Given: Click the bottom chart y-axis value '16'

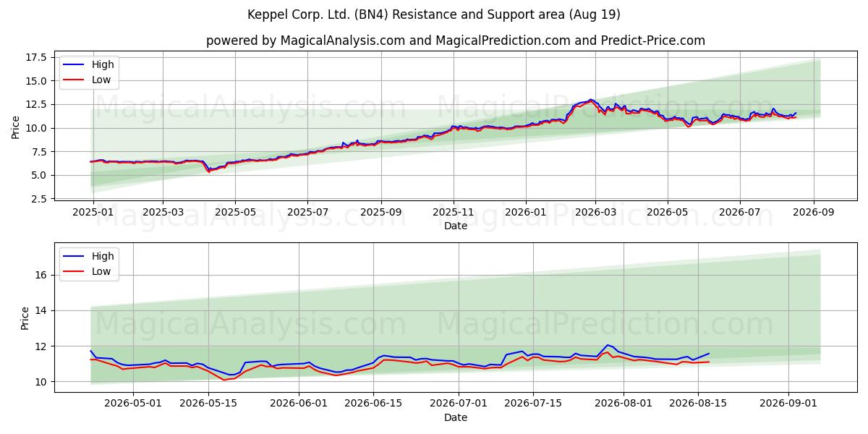Looking at the screenshot, I should point(41,275).
